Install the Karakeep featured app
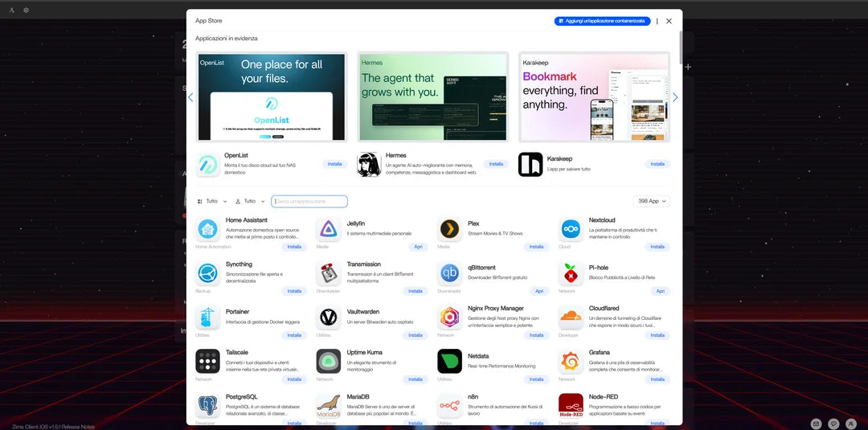The image size is (868, 430). click(x=657, y=164)
